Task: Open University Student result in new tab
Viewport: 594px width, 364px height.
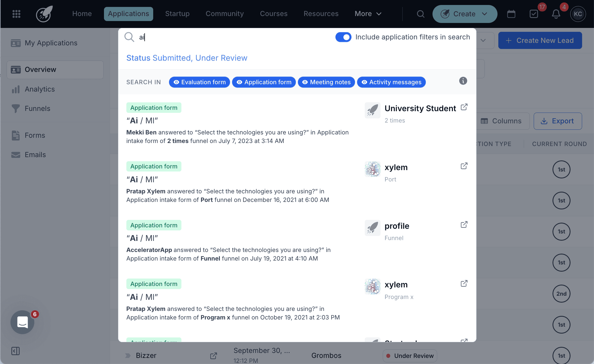Action: (x=464, y=107)
